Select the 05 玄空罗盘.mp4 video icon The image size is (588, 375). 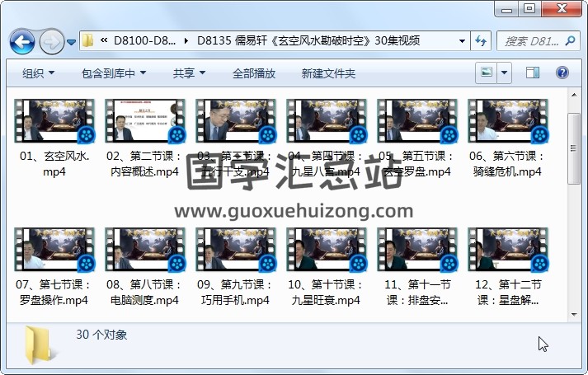[x=417, y=121]
